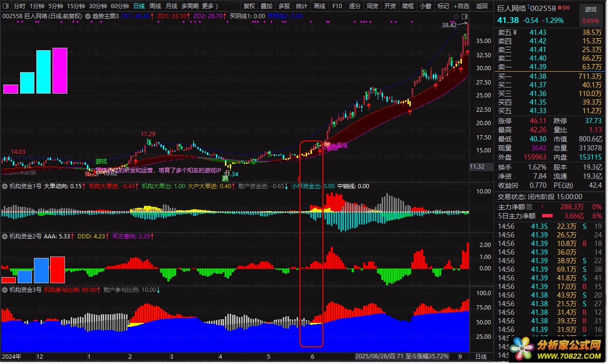This screenshot has height=364, width=609.
Task: Expand the 机构资金2号 indicator chevron
Action: point(5,236)
